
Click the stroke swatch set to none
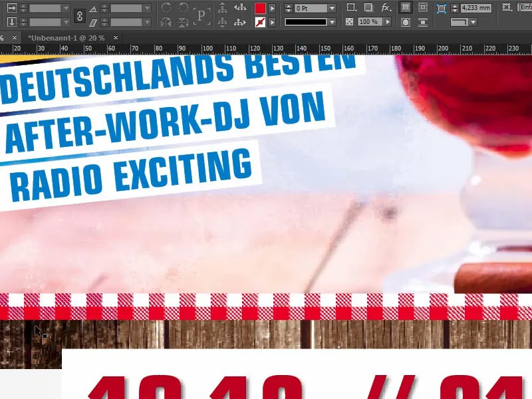[x=260, y=23]
